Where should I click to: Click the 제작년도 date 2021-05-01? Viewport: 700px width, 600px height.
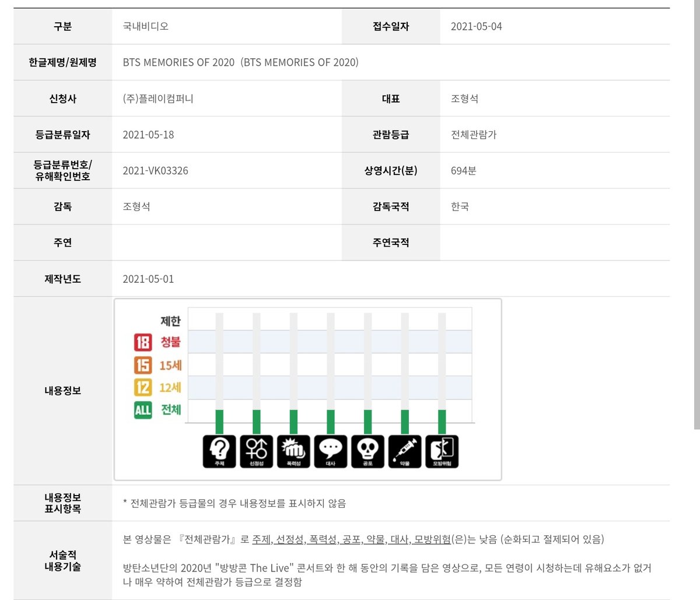point(148,279)
